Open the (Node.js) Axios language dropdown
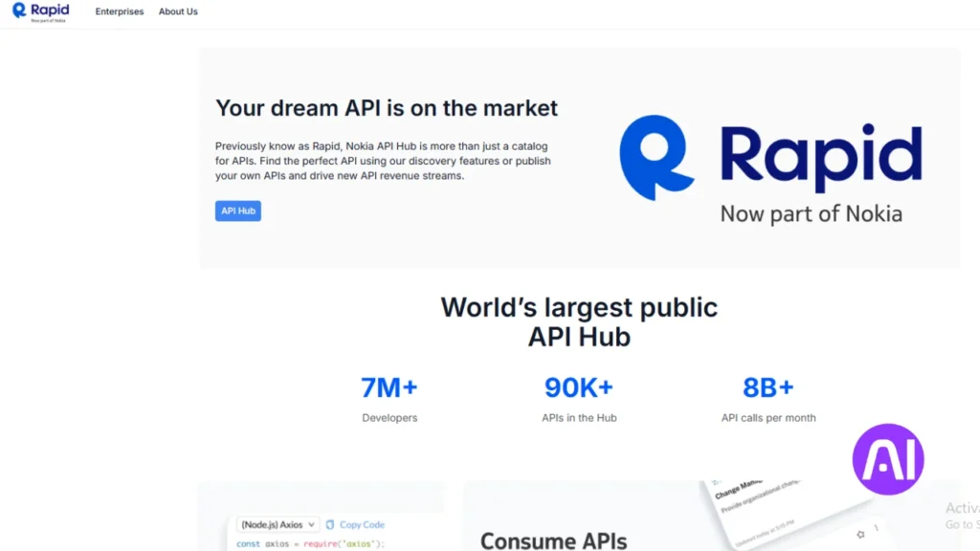Viewport: 980px width, 551px height. click(277, 524)
